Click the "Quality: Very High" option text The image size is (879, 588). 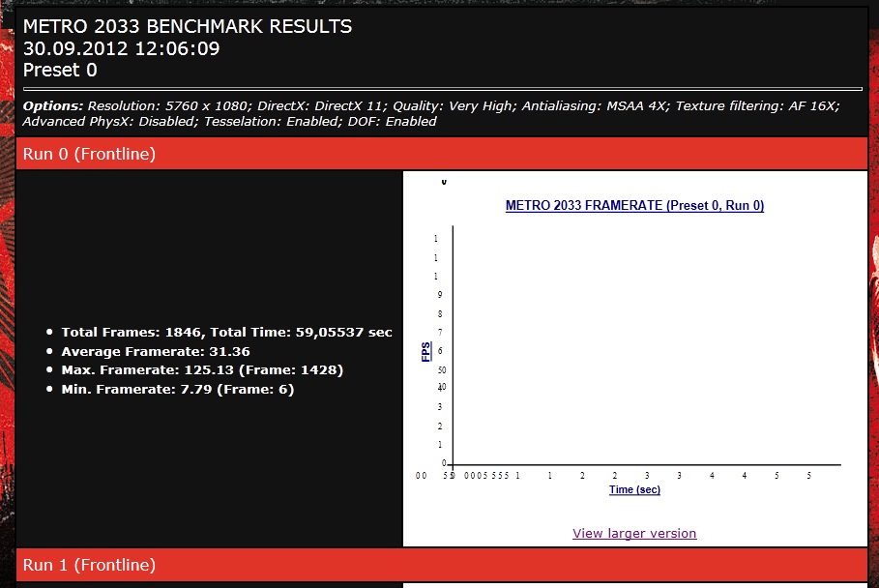[x=453, y=106]
